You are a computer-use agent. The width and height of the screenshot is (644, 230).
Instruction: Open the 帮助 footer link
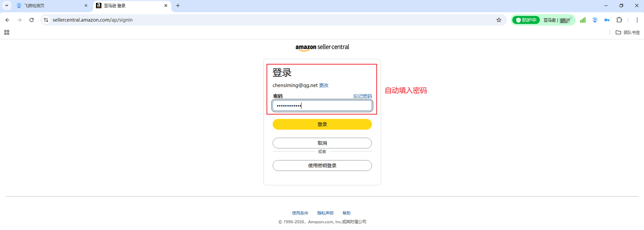tap(347, 213)
